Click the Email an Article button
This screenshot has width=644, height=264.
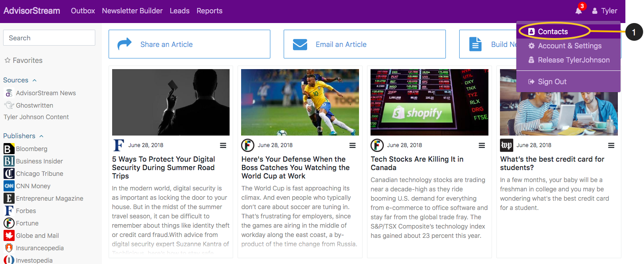tap(364, 44)
